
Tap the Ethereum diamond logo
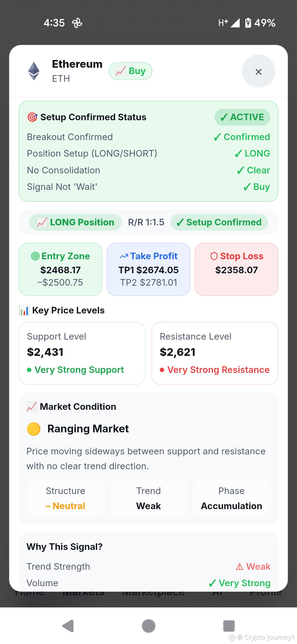pyautogui.click(x=34, y=71)
